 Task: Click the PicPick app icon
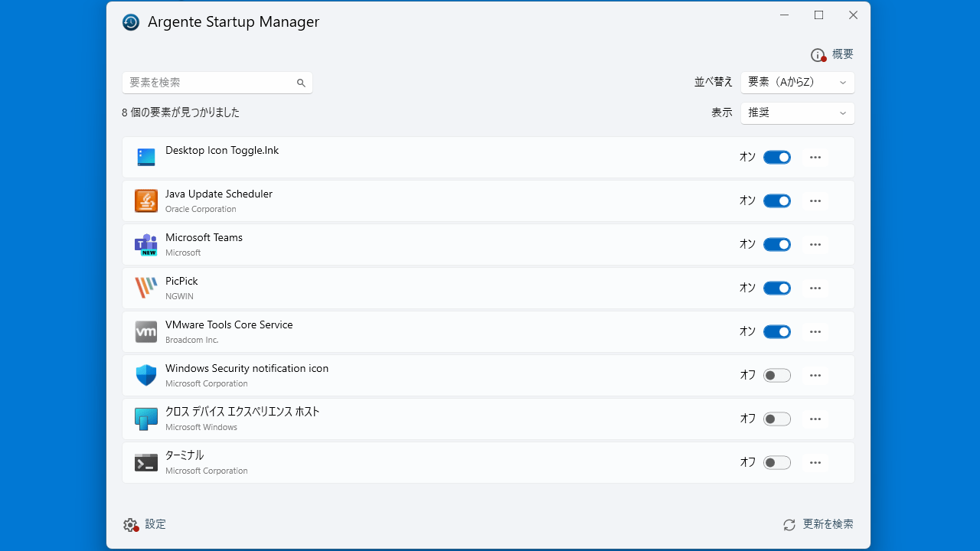146,288
